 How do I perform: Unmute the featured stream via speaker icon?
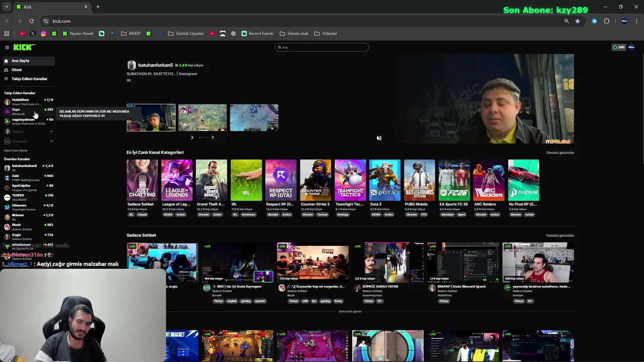[x=379, y=138]
